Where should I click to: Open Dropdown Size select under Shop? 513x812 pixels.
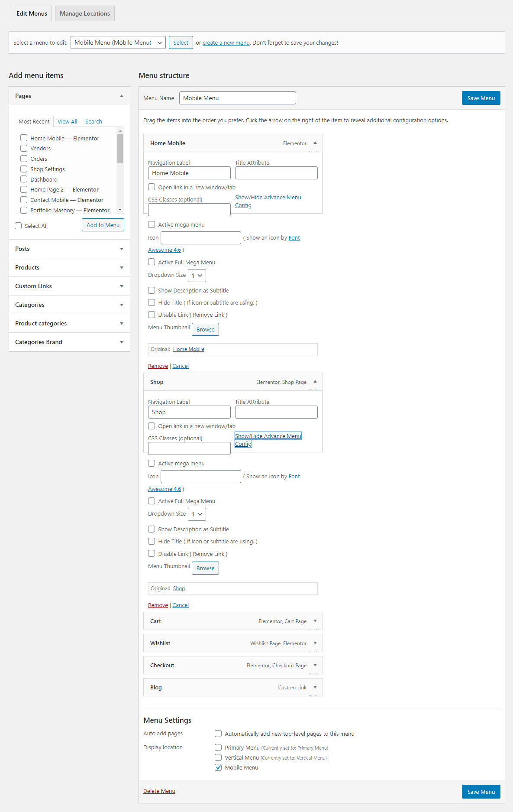(197, 514)
